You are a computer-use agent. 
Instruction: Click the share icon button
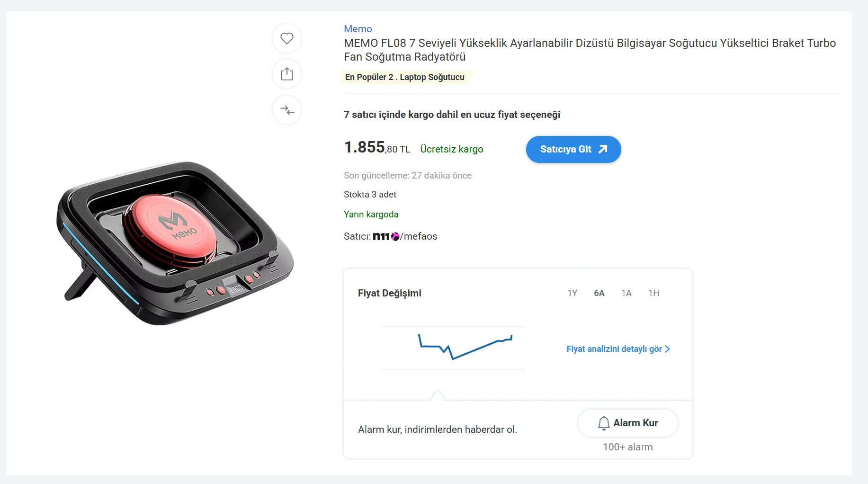pyautogui.click(x=287, y=74)
